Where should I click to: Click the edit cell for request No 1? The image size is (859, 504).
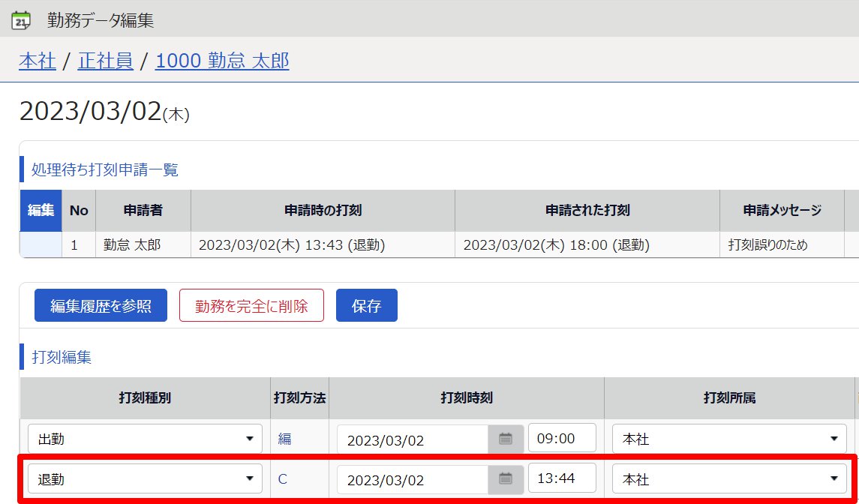(x=41, y=244)
